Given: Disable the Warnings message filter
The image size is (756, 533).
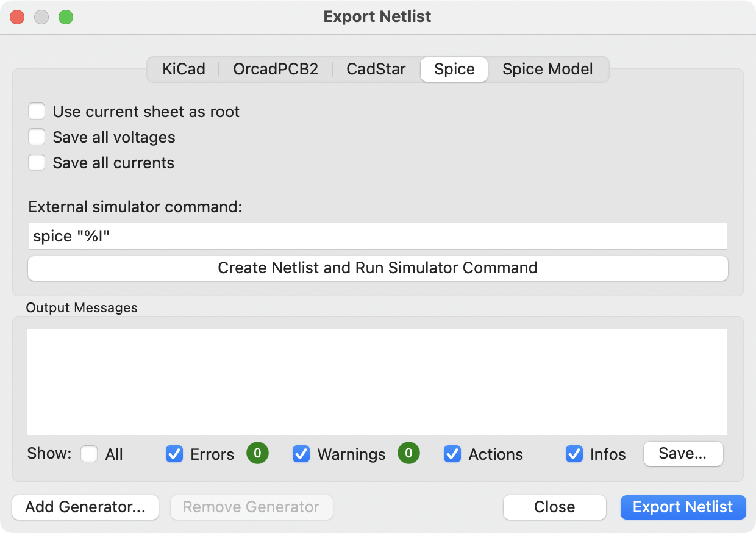Looking at the screenshot, I should pyautogui.click(x=301, y=454).
